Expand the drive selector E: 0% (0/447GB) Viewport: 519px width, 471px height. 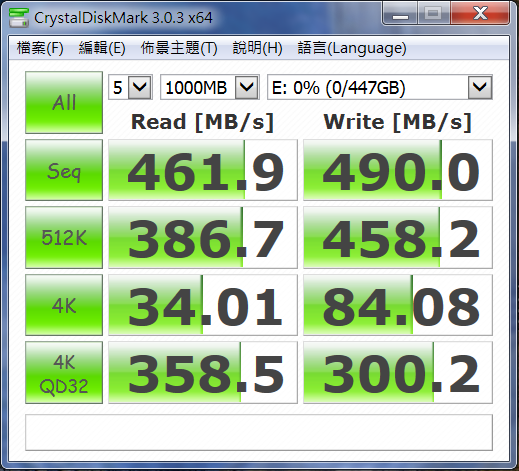click(x=480, y=87)
